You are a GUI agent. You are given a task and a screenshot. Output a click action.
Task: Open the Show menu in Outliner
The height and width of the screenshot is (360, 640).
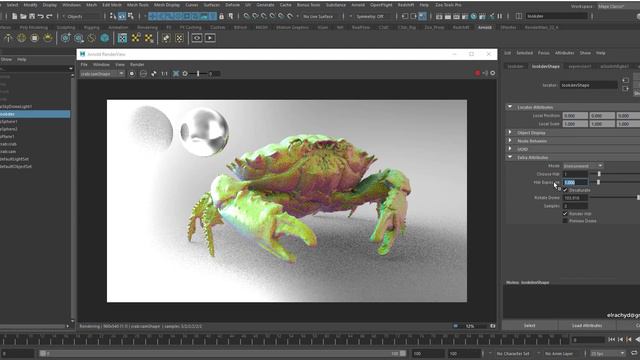pos(7,59)
